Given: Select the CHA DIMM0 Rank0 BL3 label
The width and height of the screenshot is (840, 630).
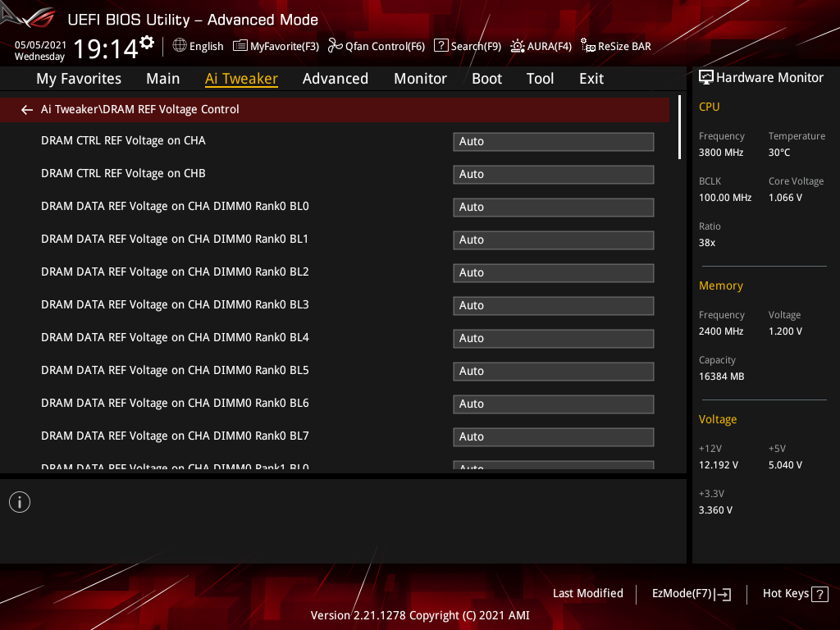Looking at the screenshot, I should (176, 305).
